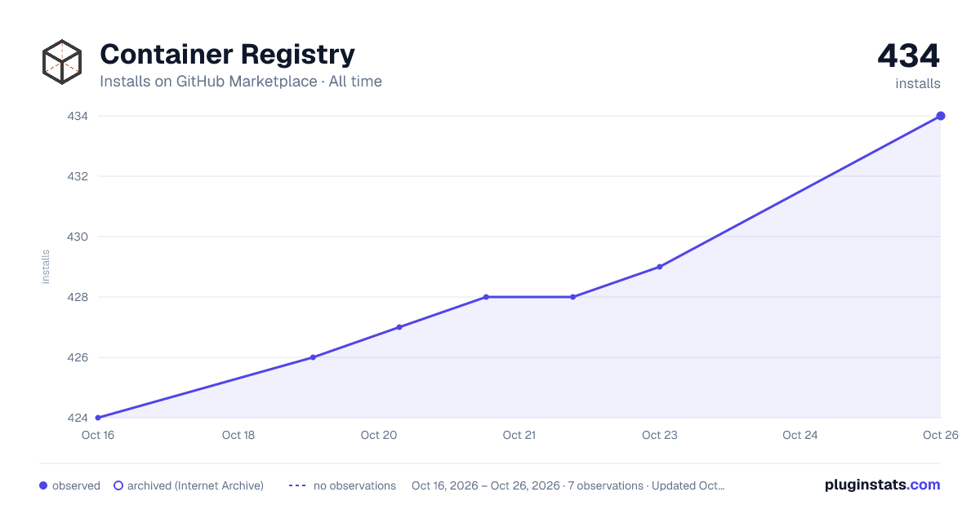Screen dimensions: 980x514
Task: Click the hollow 'archived' legend circle
Action: [118, 485]
